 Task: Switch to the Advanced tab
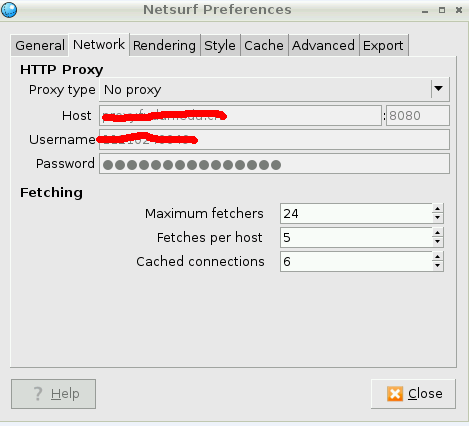(x=323, y=45)
